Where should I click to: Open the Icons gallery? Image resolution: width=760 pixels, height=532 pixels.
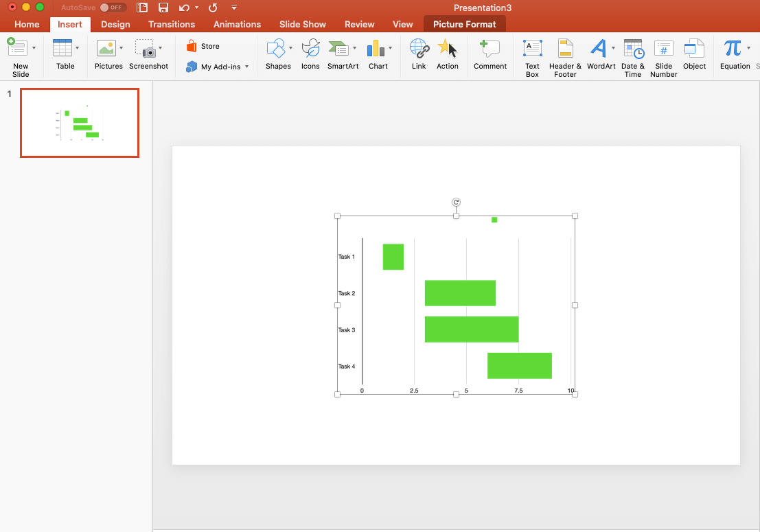point(310,55)
